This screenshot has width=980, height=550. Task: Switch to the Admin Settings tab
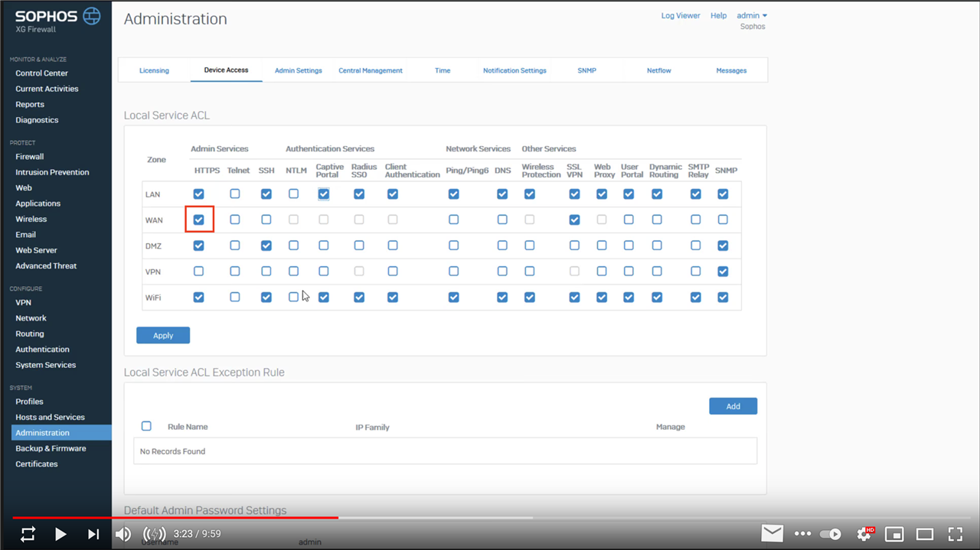click(x=299, y=70)
